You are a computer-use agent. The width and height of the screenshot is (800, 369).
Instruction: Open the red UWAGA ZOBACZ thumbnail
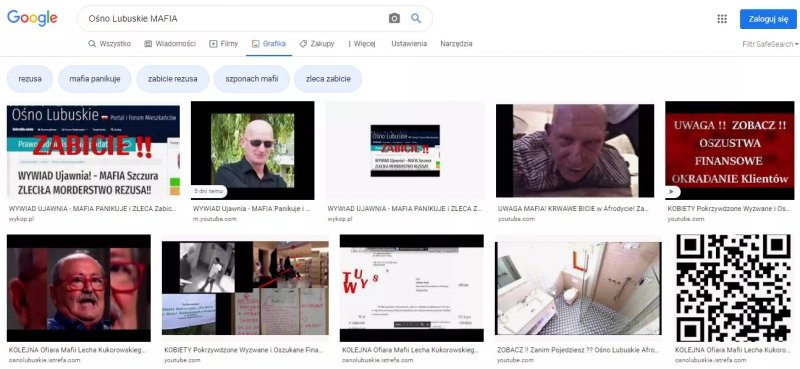[x=730, y=150]
